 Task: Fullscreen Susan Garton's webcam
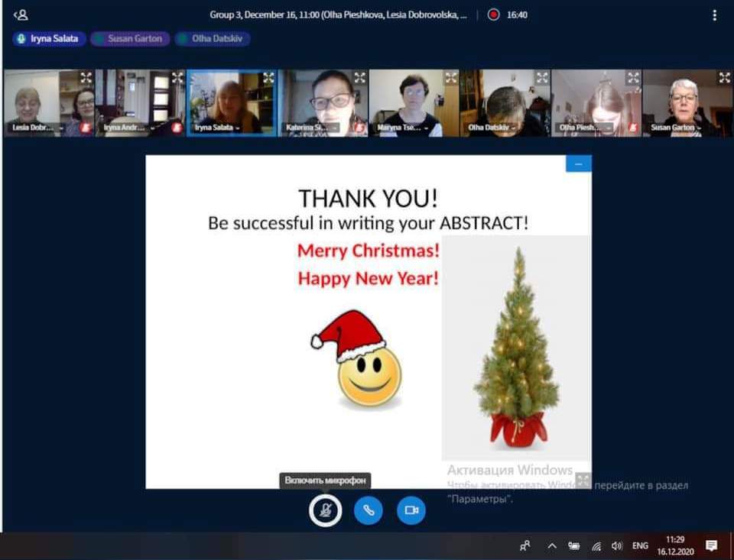click(724, 77)
